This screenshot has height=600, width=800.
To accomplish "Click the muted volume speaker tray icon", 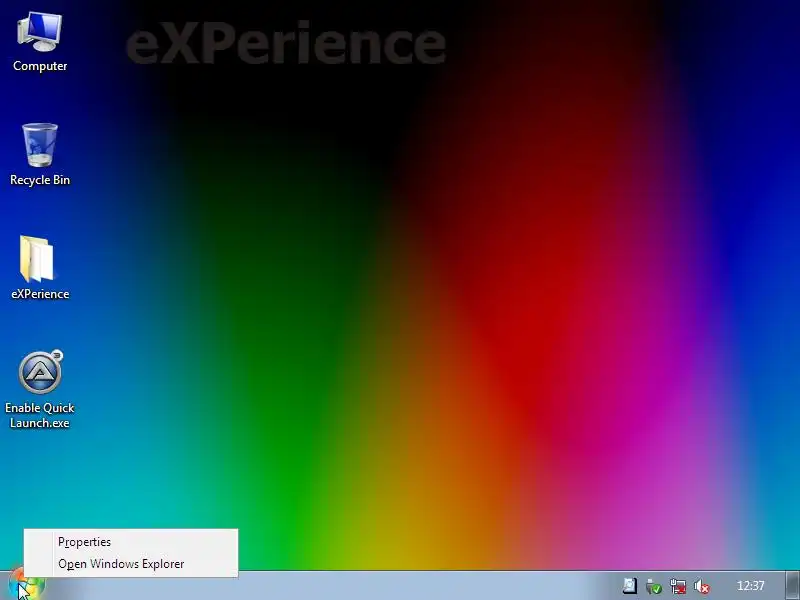I will (702, 586).
